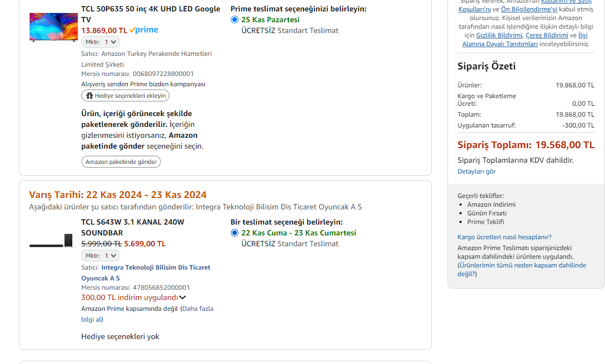The width and height of the screenshot is (605, 364).
Task: Open İlgi Alanına Dayalı Tanıtımları link
Action: click(500, 44)
